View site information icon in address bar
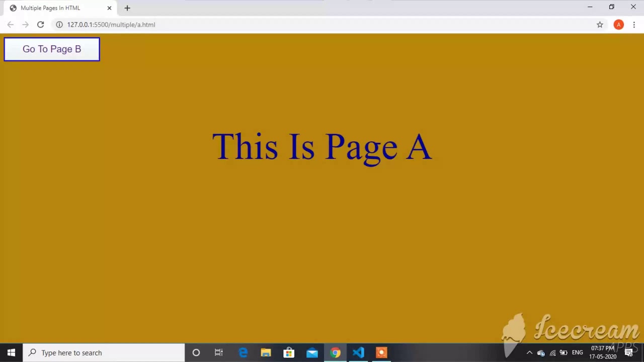The width and height of the screenshot is (644, 362). pos(59,25)
